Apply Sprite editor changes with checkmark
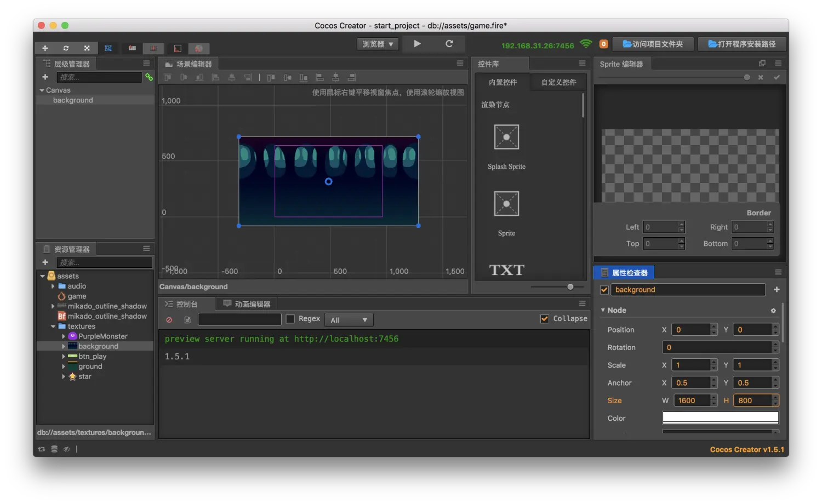Image resolution: width=822 pixels, height=504 pixels. click(777, 77)
